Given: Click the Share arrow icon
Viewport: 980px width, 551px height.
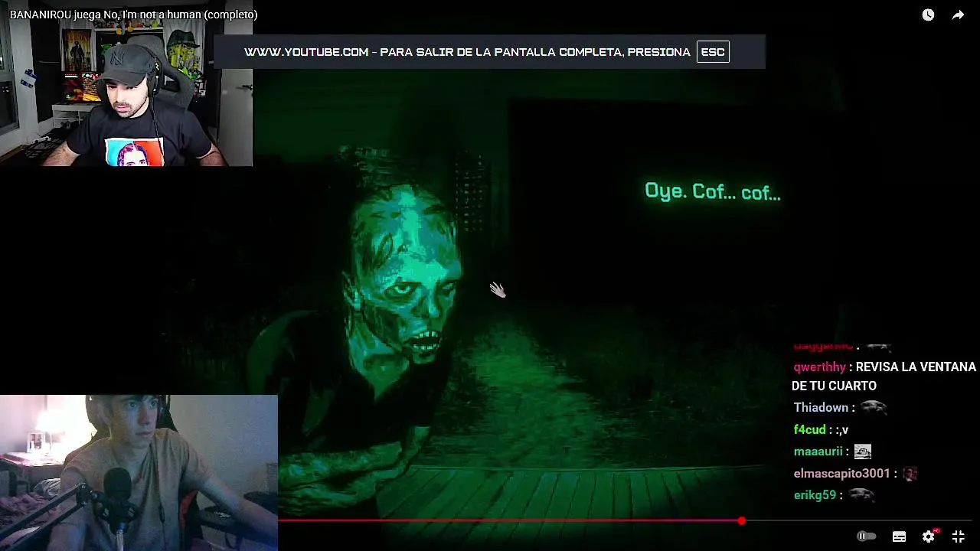Looking at the screenshot, I should [958, 15].
